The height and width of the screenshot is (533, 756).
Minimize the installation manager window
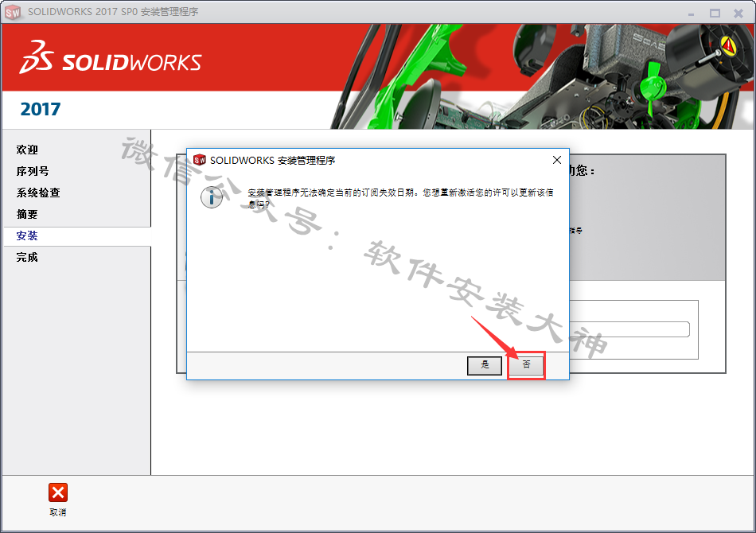coord(691,14)
